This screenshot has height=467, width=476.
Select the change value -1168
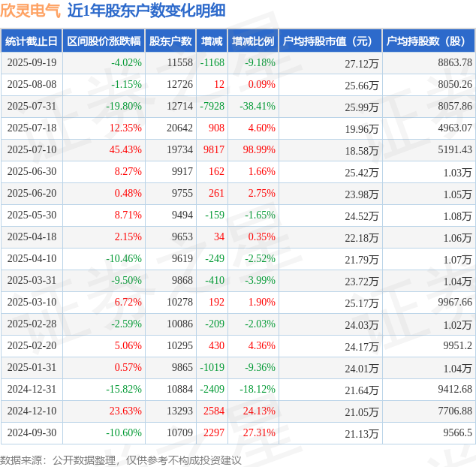(212, 62)
